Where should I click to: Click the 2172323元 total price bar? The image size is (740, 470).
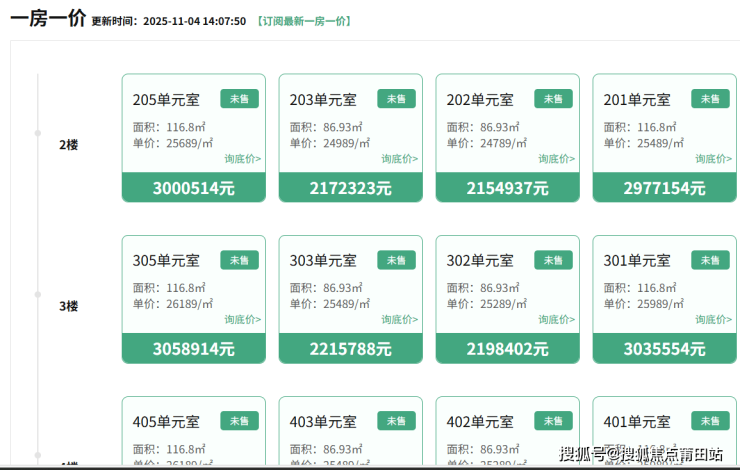point(351,188)
